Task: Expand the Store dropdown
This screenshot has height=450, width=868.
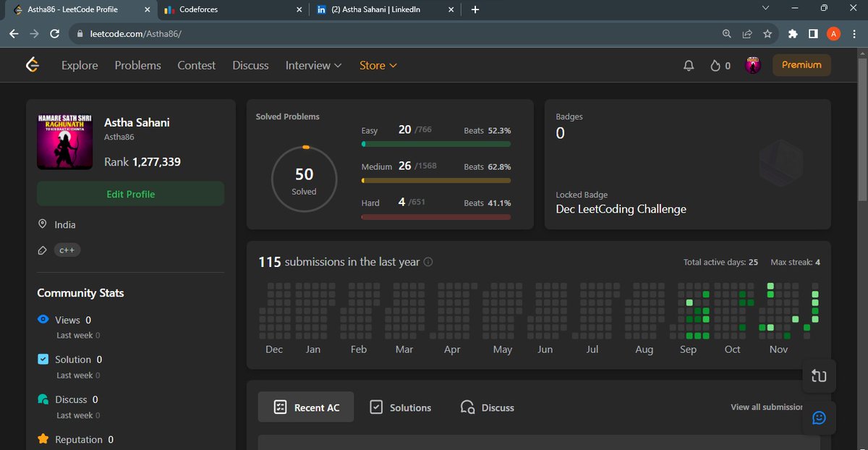Action: [378, 65]
